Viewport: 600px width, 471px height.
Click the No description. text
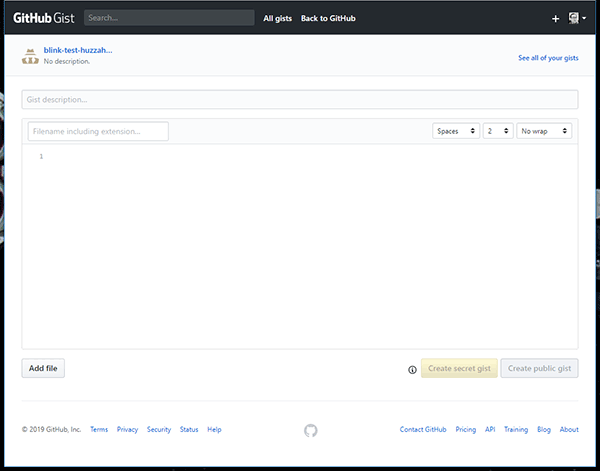(x=67, y=61)
